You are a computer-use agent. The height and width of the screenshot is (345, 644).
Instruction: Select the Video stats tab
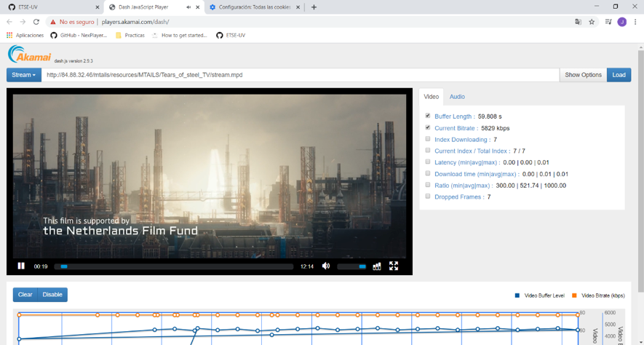(432, 97)
